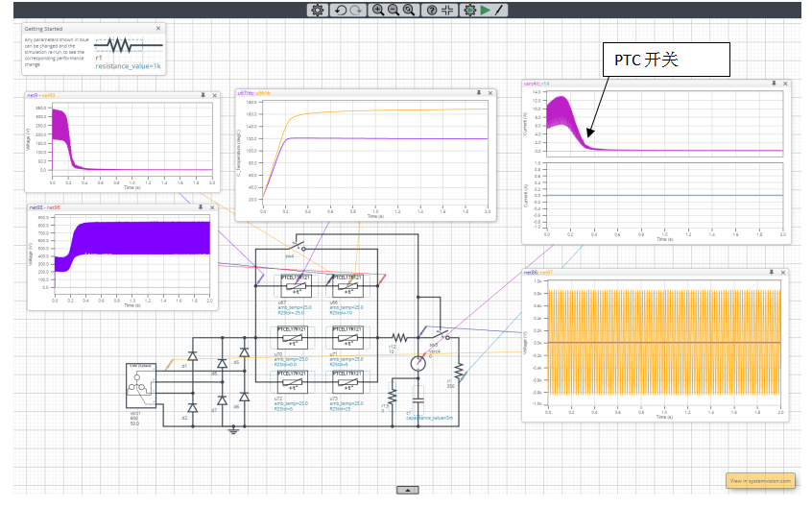The image size is (812, 507).
Task: Zoom in on the schematic
Action: coord(378,10)
